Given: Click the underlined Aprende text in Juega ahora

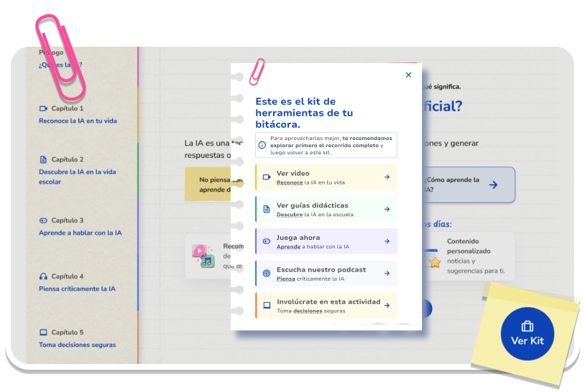Looking at the screenshot, I should [x=288, y=247].
